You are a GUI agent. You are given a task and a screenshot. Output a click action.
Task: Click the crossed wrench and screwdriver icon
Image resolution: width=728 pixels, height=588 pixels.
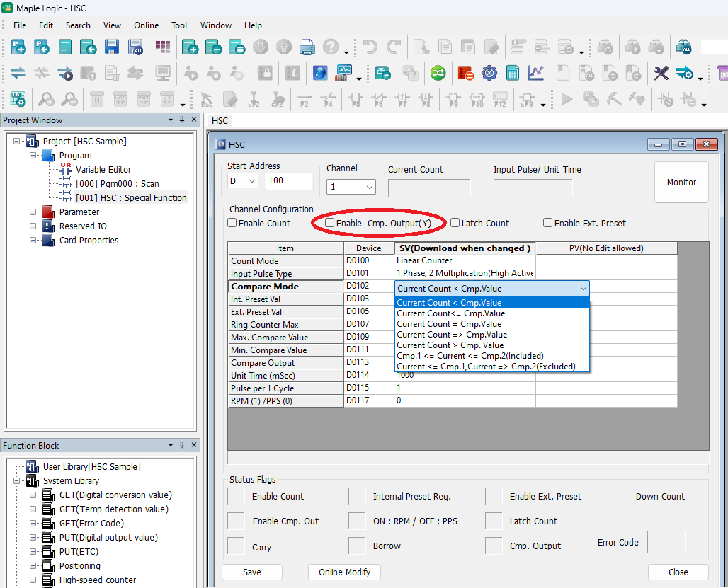661,73
